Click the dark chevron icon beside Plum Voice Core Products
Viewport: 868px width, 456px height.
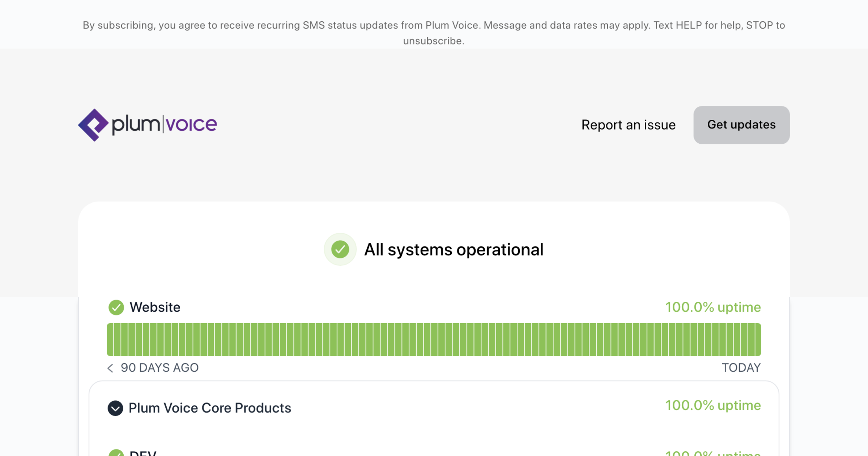tap(115, 408)
